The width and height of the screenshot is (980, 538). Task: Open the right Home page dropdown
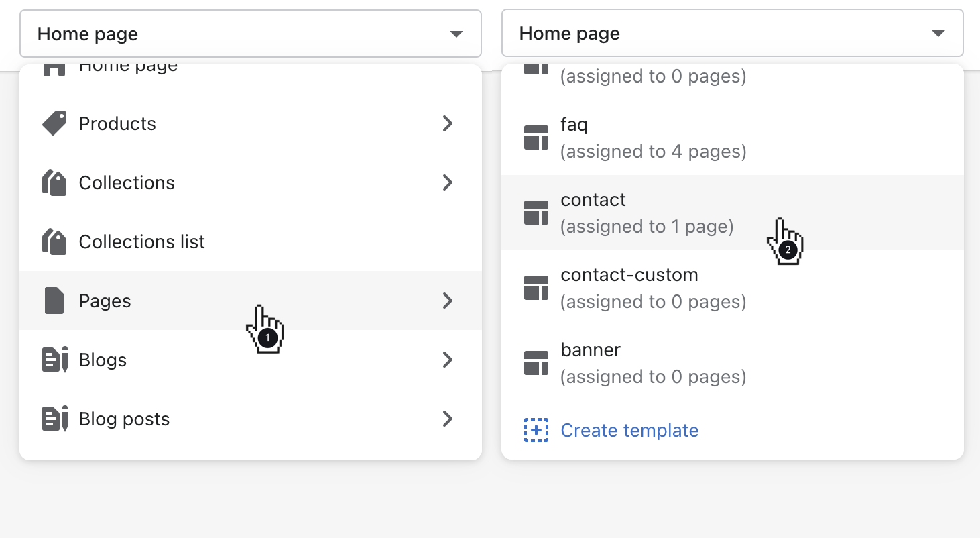pyautogui.click(x=732, y=34)
